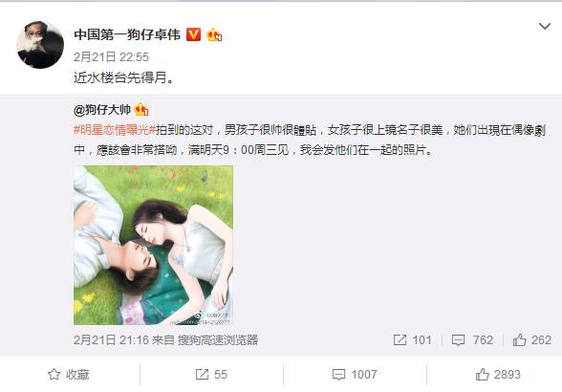This screenshot has height=392, width=562.
Task: Click the original post repost icon with 101
Action: 412,340
